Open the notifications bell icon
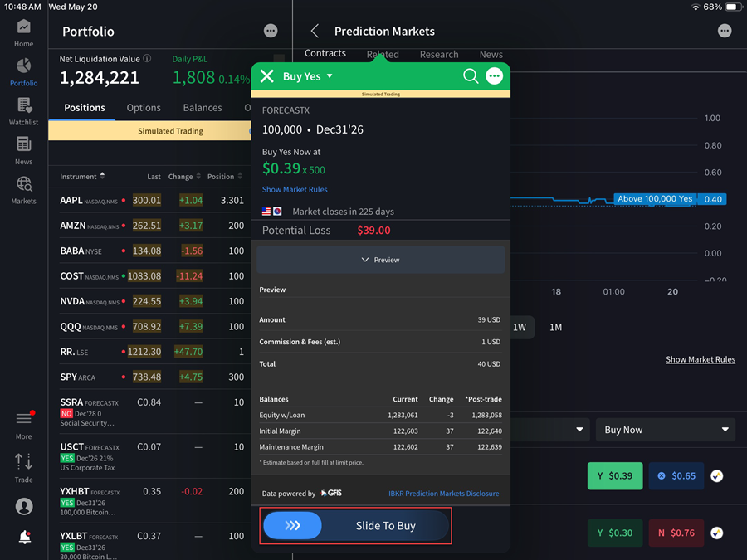747x560 pixels. coord(24,537)
